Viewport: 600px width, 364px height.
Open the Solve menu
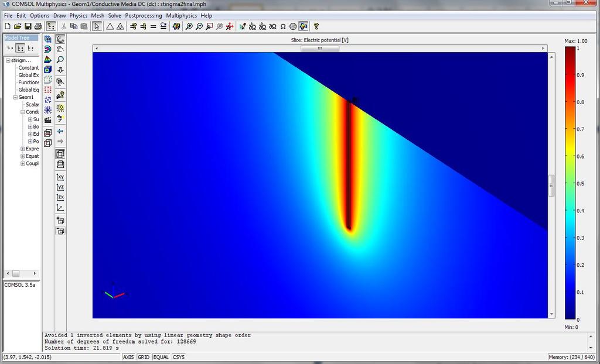click(114, 16)
